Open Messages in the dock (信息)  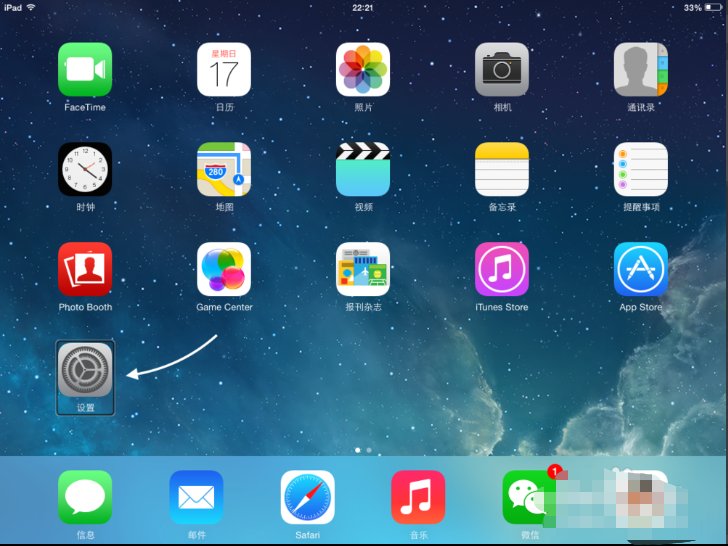coord(85,497)
